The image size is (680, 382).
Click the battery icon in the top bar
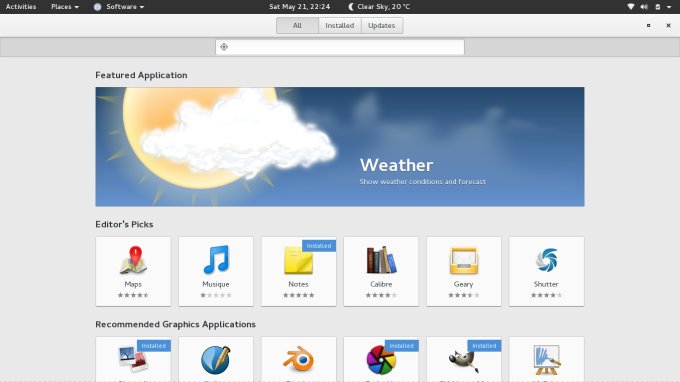(658, 7)
